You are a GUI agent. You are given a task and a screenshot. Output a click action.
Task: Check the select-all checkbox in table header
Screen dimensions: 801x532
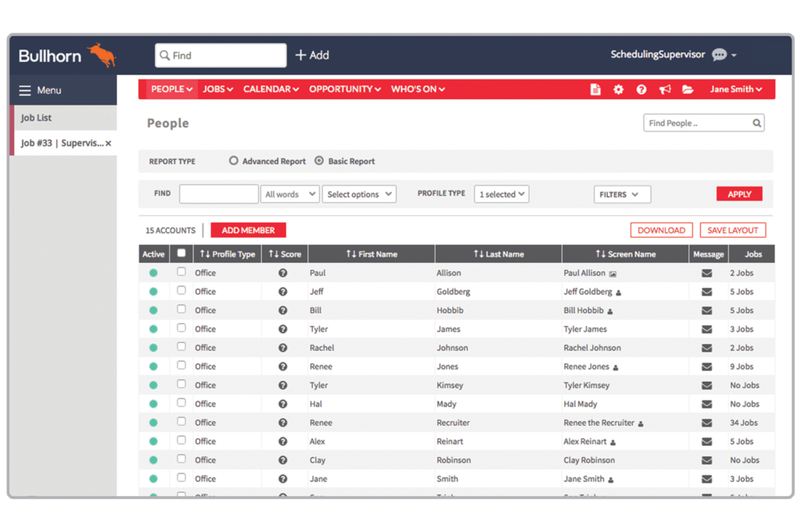(x=181, y=253)
